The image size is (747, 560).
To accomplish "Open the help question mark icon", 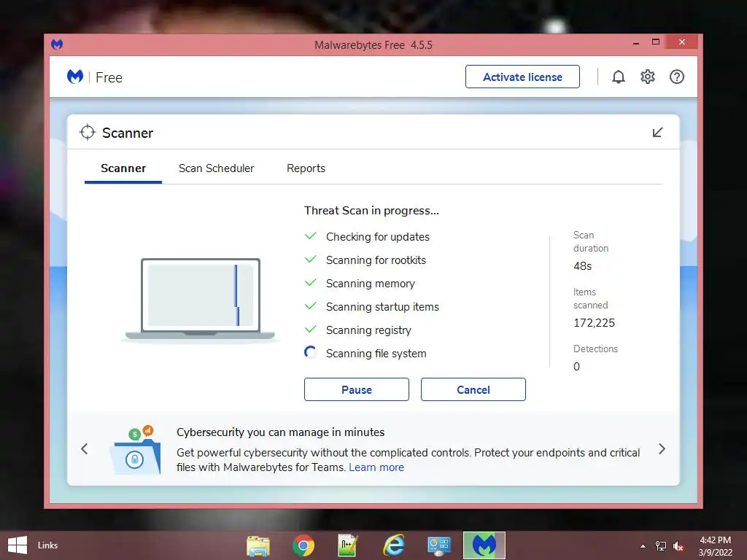I will tap(676, 77).
